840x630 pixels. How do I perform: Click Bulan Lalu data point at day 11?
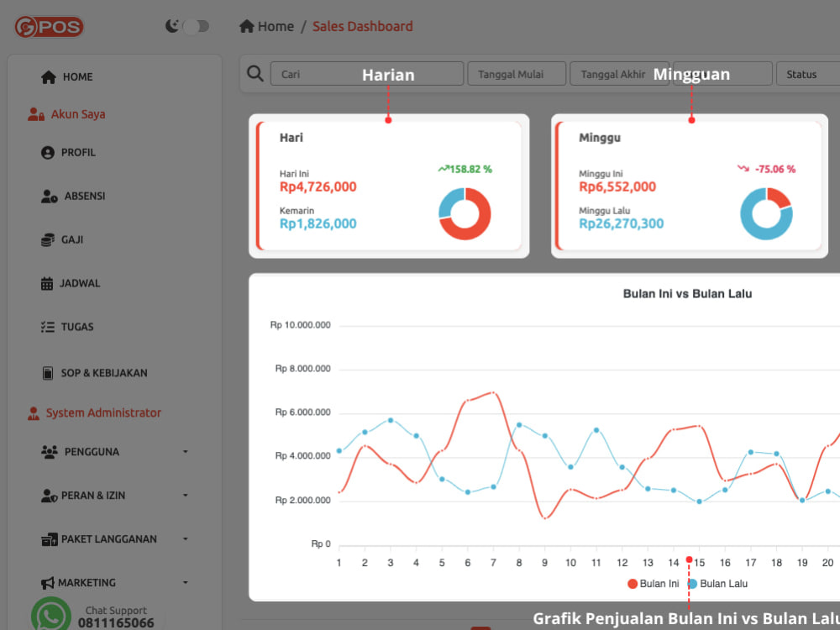pos(596,430)
